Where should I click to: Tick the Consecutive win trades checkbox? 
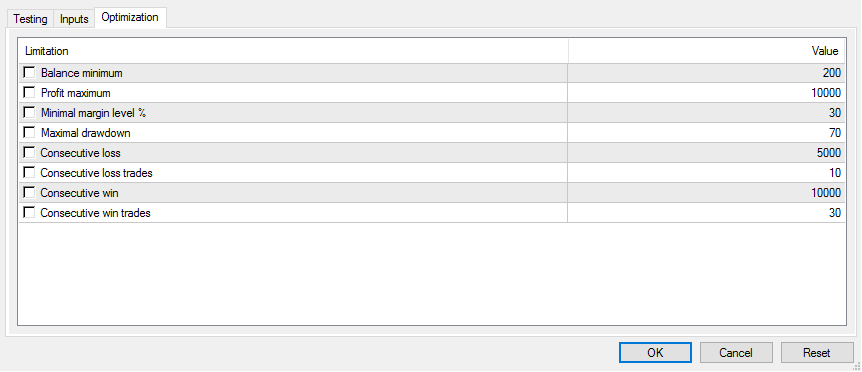29,213
